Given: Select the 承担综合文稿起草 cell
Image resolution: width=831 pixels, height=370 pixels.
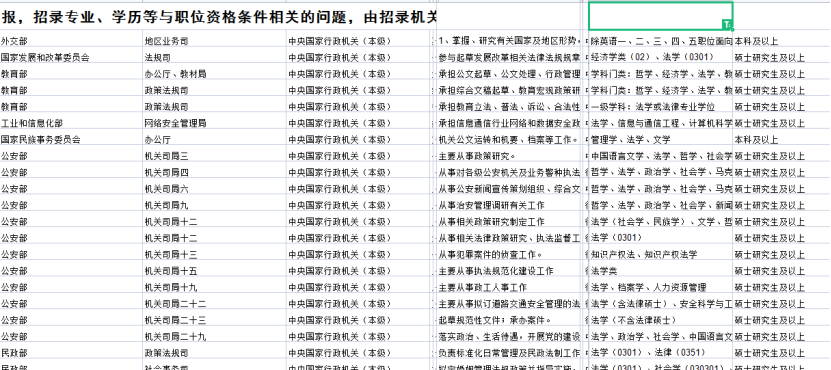Looking at the screenshot, I should (x=510, y=90).
